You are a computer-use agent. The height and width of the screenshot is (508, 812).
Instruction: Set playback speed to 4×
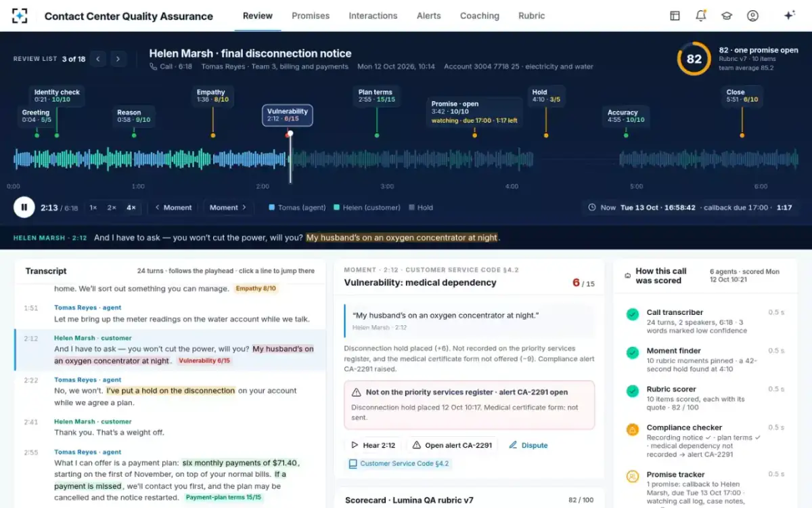coord(131,207)
